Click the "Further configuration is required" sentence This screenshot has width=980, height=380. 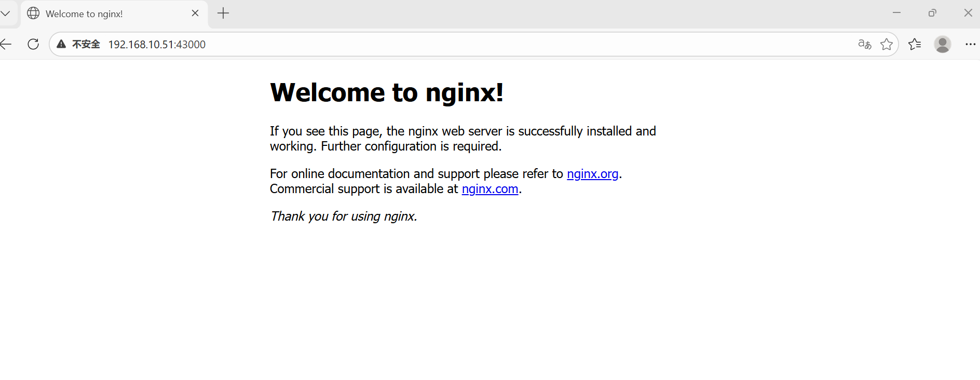(x=411, y=146)
